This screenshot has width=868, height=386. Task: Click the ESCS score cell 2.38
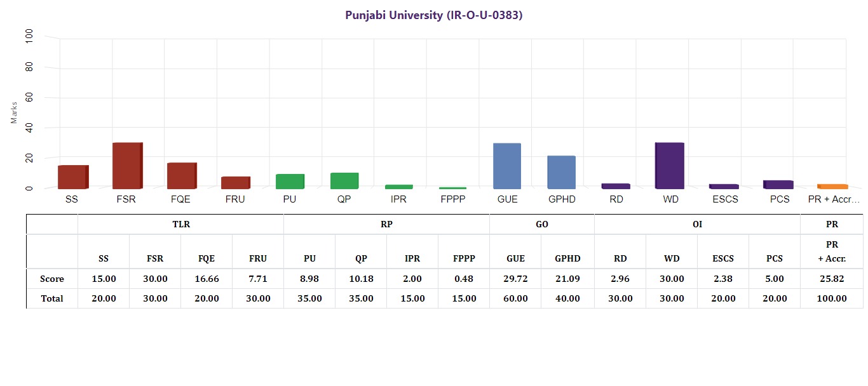pos(723,279)
